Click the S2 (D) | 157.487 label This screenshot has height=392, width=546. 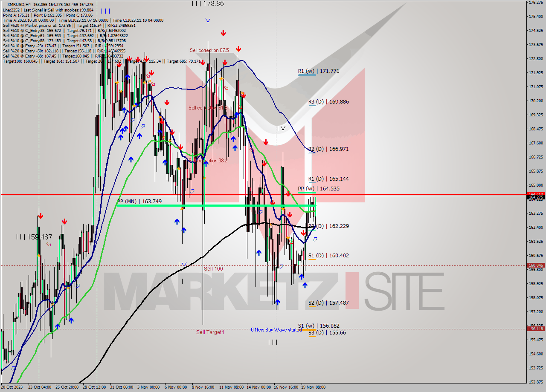tap(328, 303)
